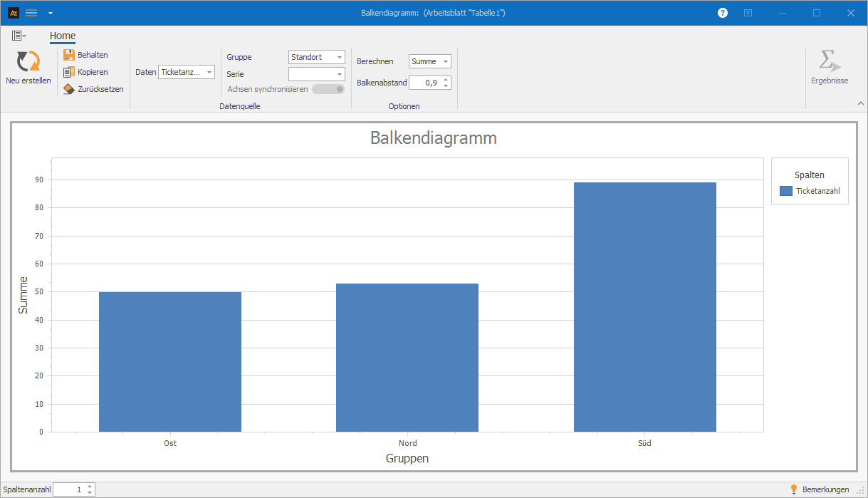Click the Zurücksetzen eraser icon
Image resolution: width=868 pixels, height=498 pixels.
pyautogui.click(x=69, y=89)
